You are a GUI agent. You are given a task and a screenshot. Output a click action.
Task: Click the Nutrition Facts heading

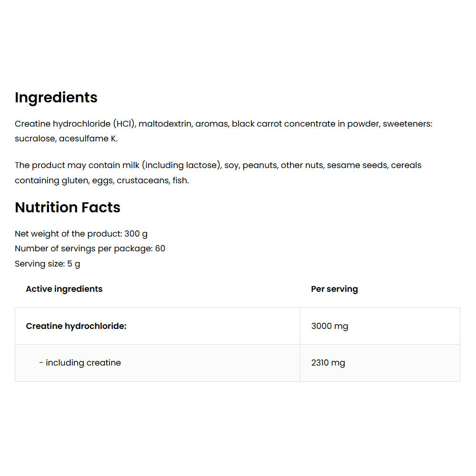click(68, 208)
